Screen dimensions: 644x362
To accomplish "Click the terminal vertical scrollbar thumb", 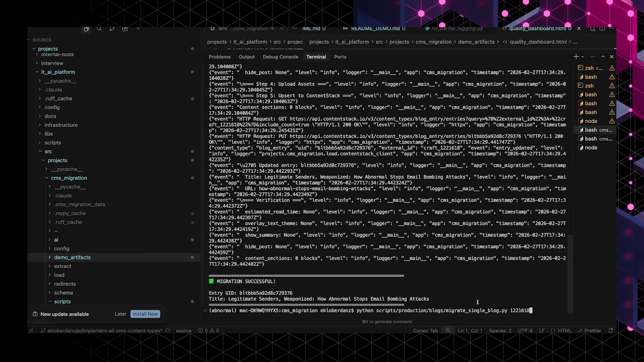I will 570,274.
